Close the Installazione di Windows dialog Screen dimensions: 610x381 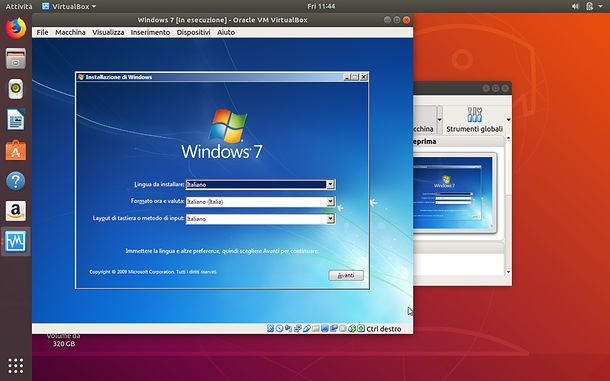(363, 77)
